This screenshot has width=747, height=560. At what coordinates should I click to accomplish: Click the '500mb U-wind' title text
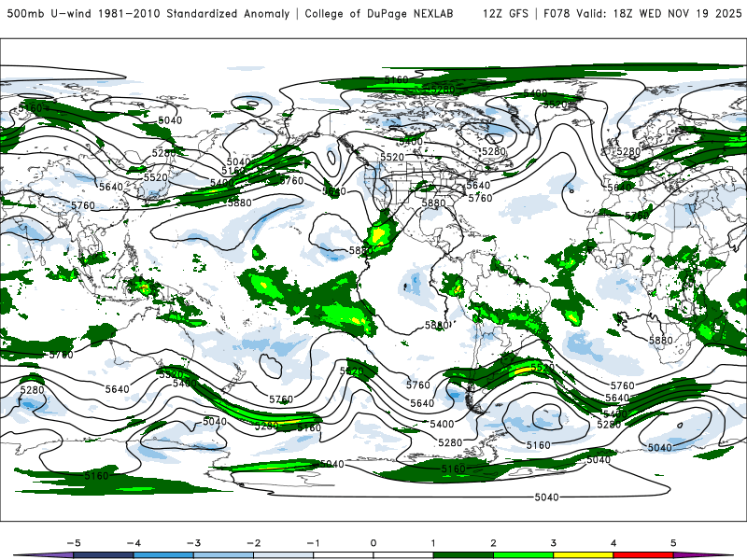(x=49, y=13)
